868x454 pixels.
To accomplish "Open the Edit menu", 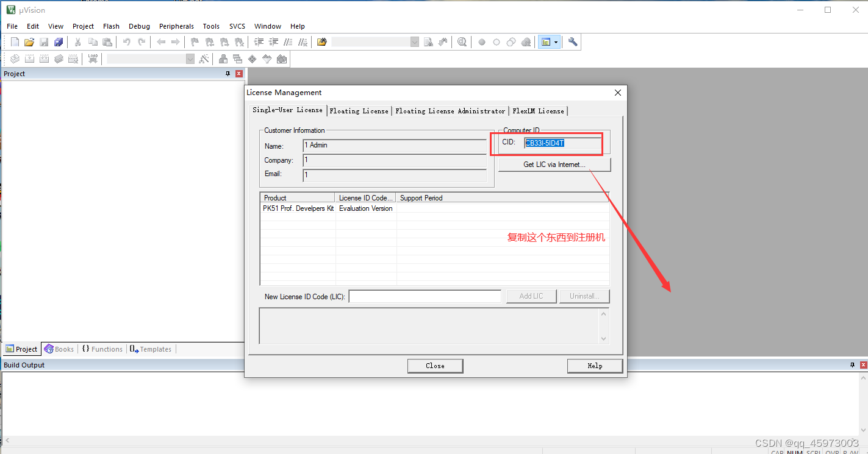I will click(33, 26).
